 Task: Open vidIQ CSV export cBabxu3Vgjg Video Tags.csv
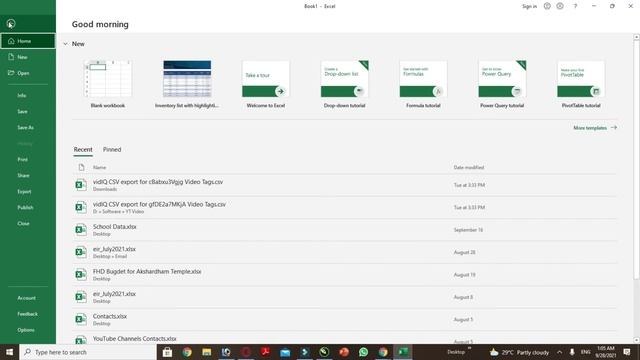(345, 185)
